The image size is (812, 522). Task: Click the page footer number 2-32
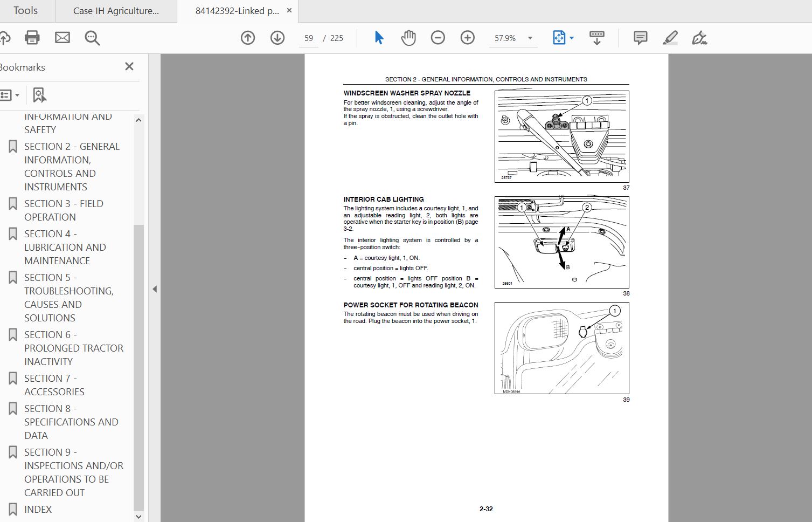[x=486, y=509]
